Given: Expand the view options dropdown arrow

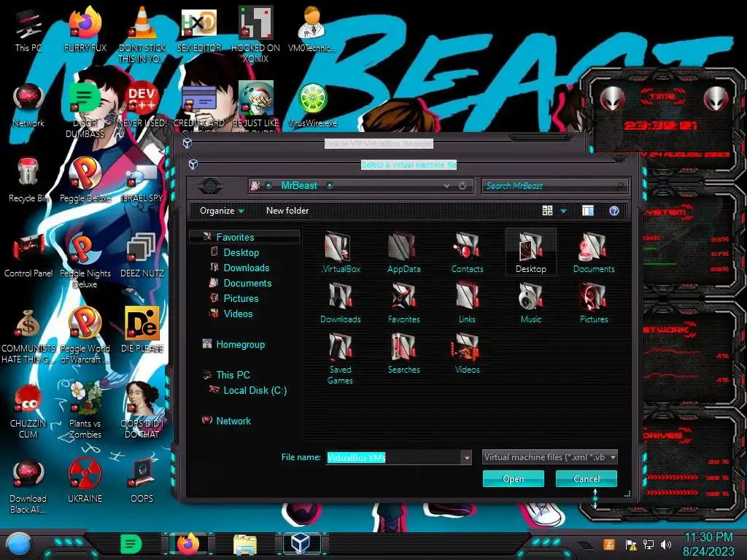Looking at the screenshot, I should 564,211.
